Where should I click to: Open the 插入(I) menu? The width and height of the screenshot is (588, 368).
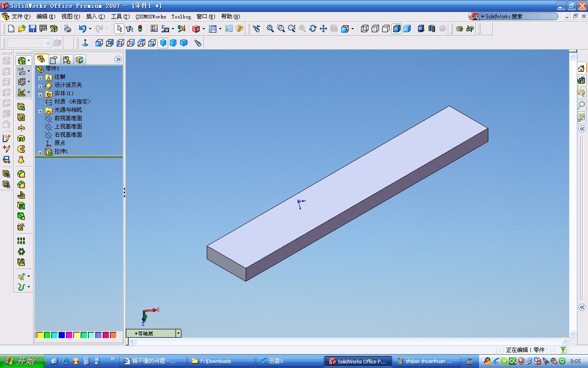[96, 17]
